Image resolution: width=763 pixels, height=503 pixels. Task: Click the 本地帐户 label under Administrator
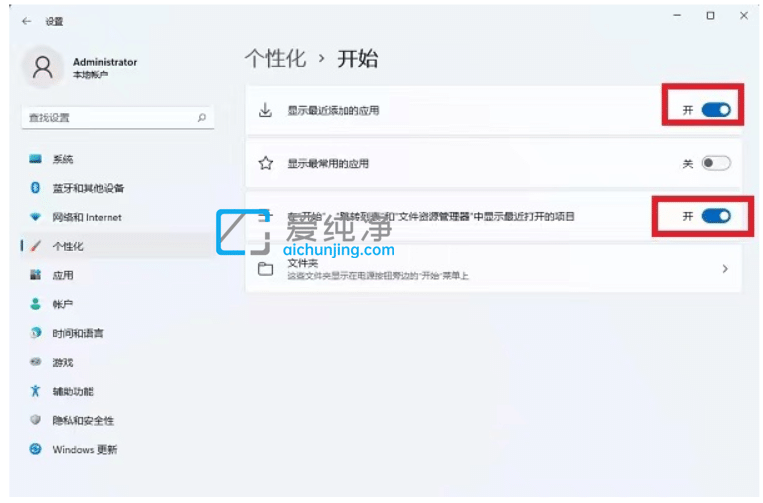pos(91,74)
